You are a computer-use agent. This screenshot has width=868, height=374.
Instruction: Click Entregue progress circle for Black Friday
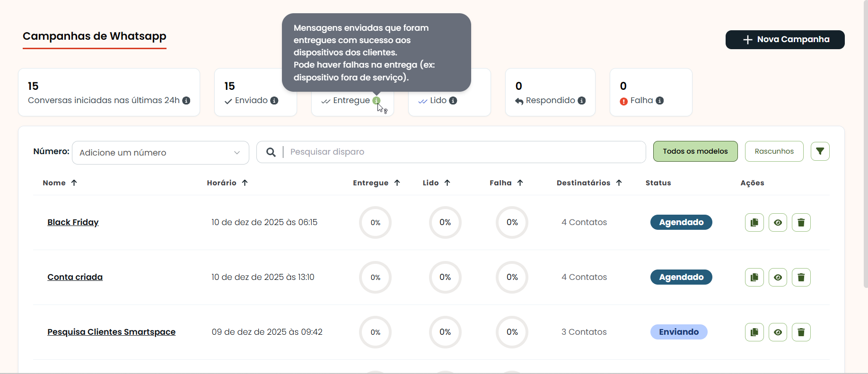point(375,222)
